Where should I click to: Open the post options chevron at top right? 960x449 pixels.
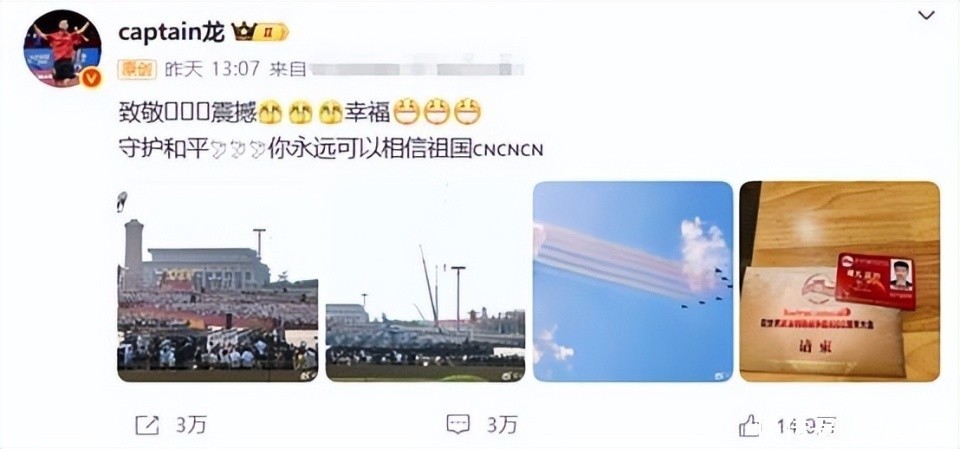pyautogui.click(x=926, y=16)
